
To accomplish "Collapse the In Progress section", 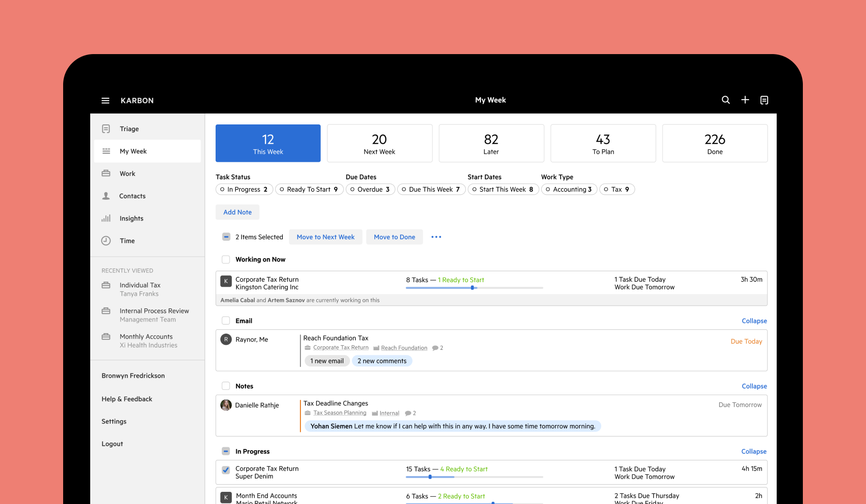I will [x=753, y=451].
